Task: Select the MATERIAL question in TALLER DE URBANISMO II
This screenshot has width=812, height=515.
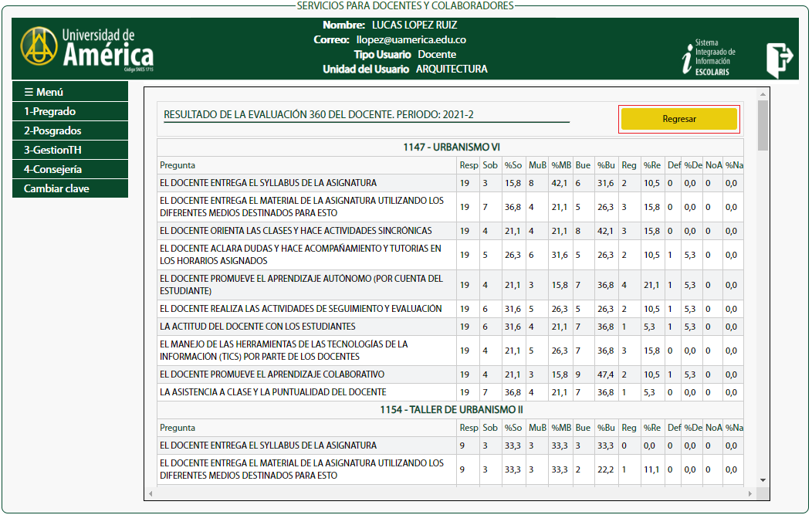Action: (302, 469)
